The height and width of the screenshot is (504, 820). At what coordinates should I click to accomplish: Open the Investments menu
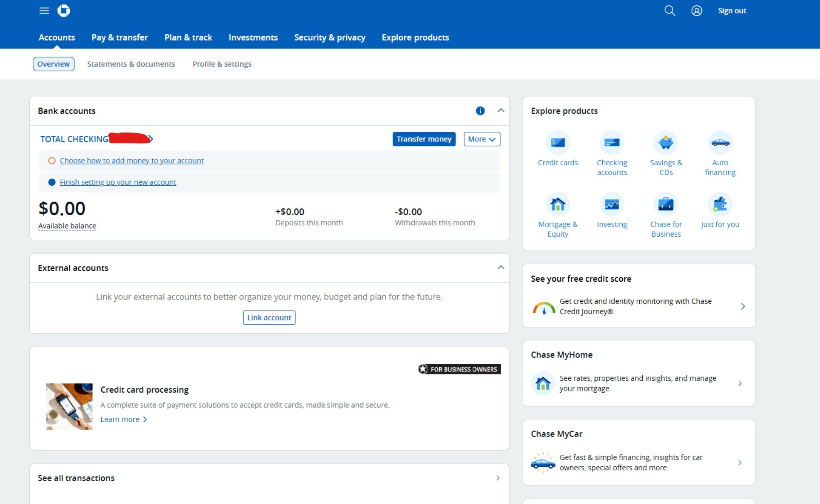(x=253, y=37)
